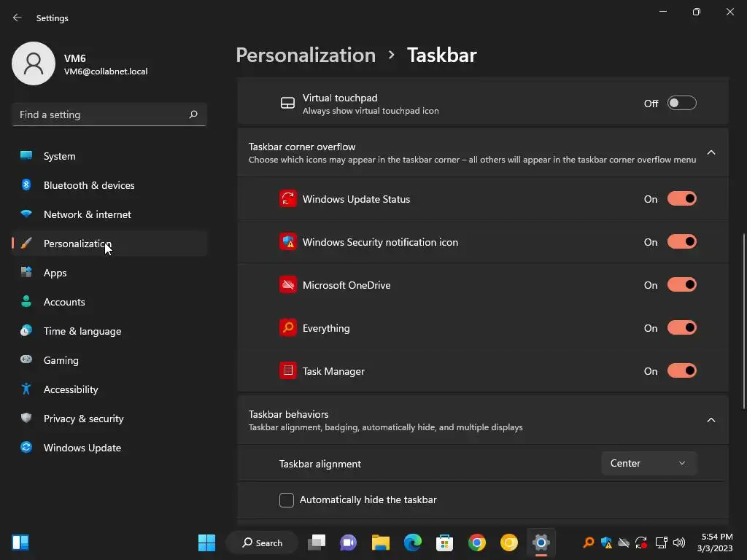Click the Windows Update Status red icon
This screenshot has width=747, height=560.
287,199
